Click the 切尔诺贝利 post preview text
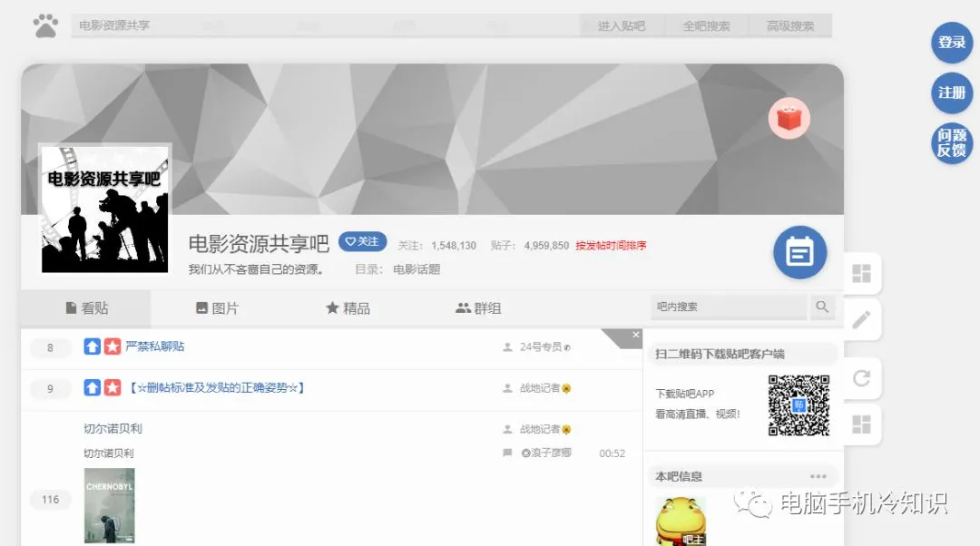This screenshot has height=546, width=980. (109, 453)
